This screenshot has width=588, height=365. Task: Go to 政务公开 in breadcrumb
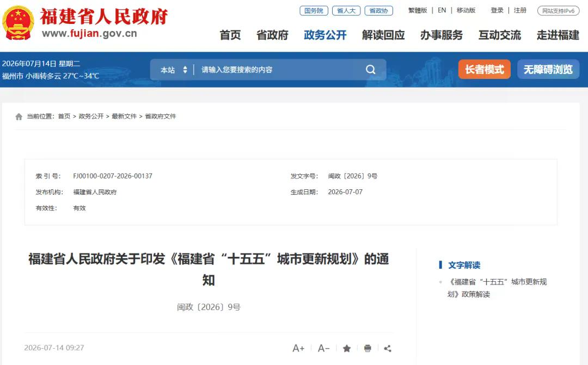coord(91,116)
